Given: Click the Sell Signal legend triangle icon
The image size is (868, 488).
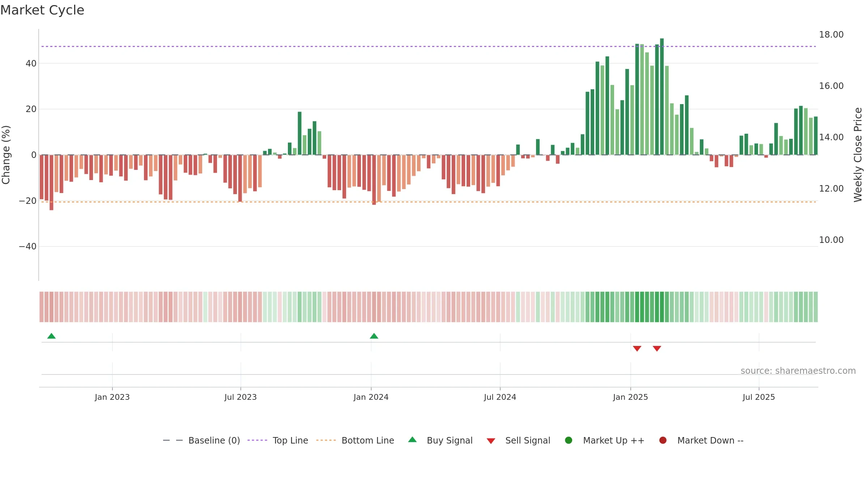Looking at the screenshot, I should 491,441.
